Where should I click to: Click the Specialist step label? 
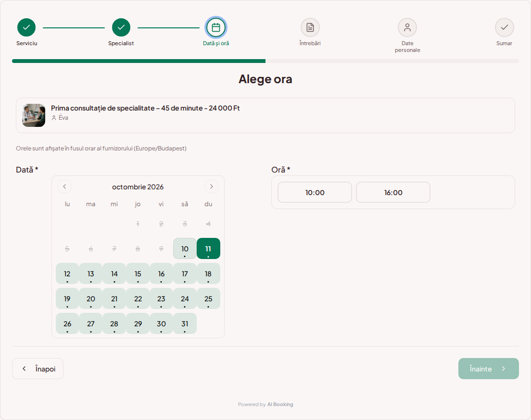point(121,43)
